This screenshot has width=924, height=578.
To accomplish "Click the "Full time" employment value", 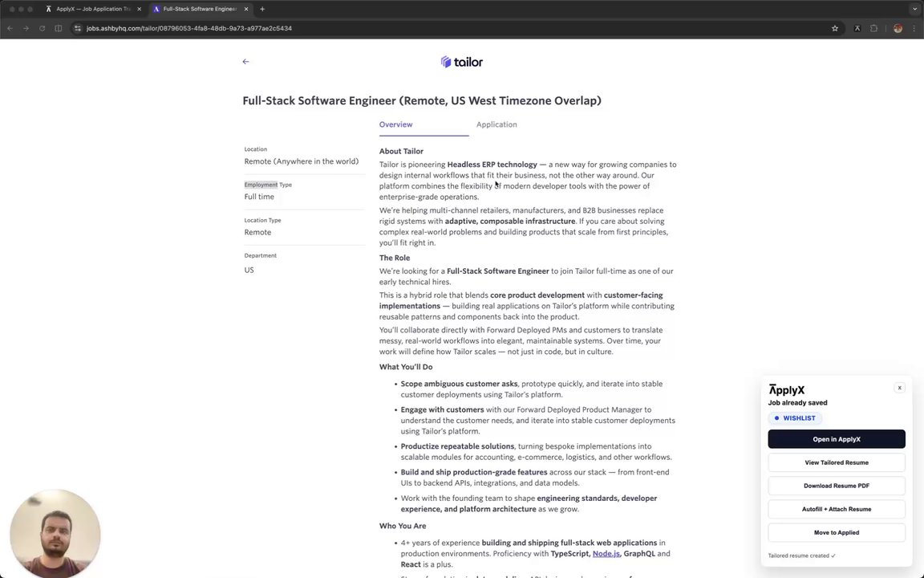I will (259, 197).
